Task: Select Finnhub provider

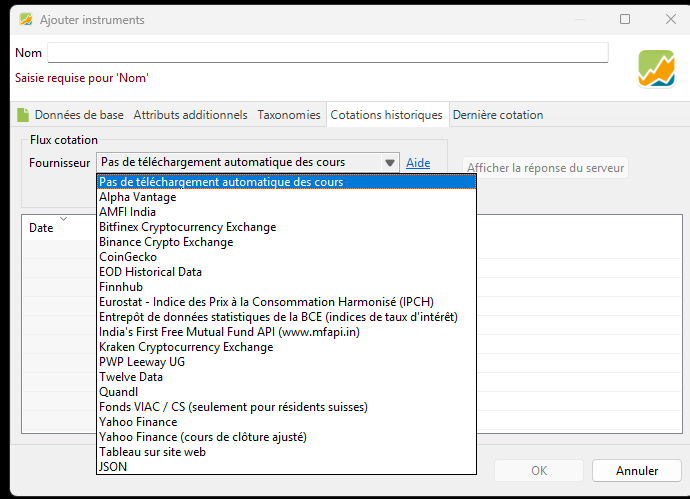Action: (x=286, y=286)
